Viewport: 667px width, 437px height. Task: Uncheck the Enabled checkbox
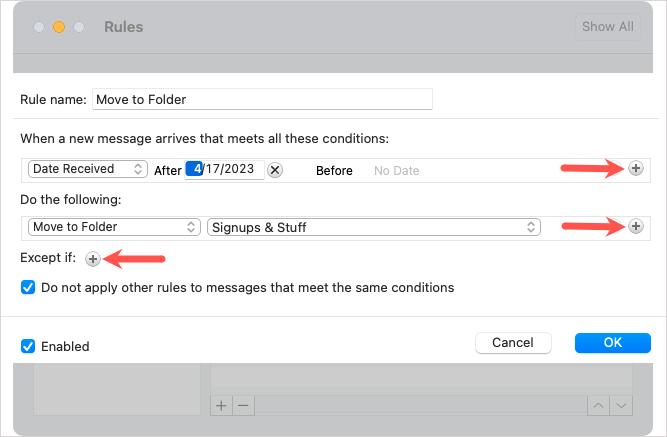tap(28, 346)
